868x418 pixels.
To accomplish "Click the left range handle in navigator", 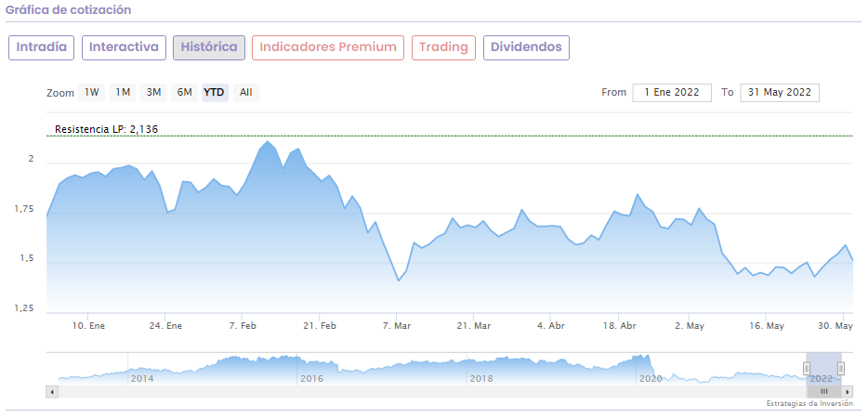I will point(807,369).
